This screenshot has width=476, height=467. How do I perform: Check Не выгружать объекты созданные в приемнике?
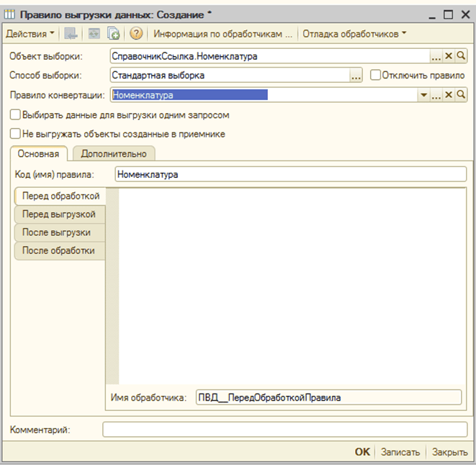pos(15,133)
